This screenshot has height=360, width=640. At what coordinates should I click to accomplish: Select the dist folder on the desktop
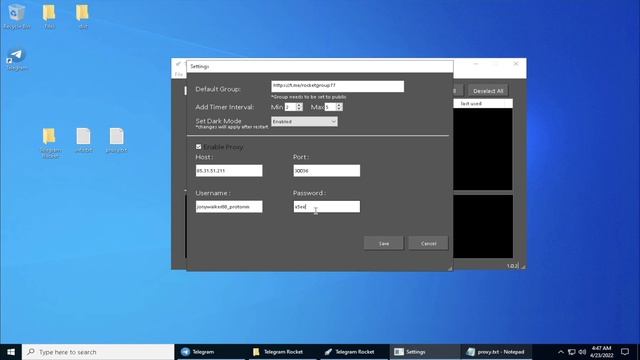[83, 16]
